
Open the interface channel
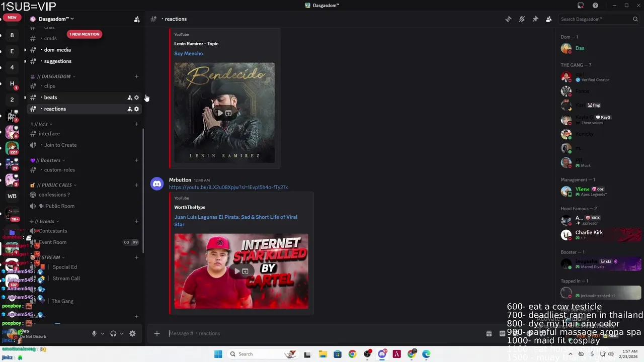click(x=49, y=134)
